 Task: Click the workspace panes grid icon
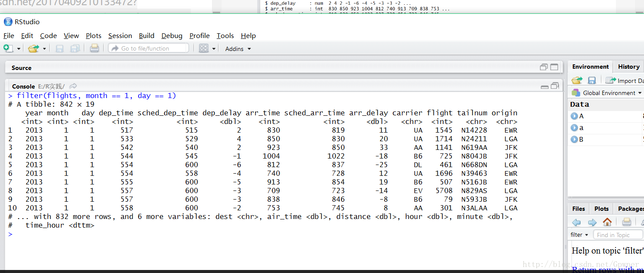pos(204,48)
